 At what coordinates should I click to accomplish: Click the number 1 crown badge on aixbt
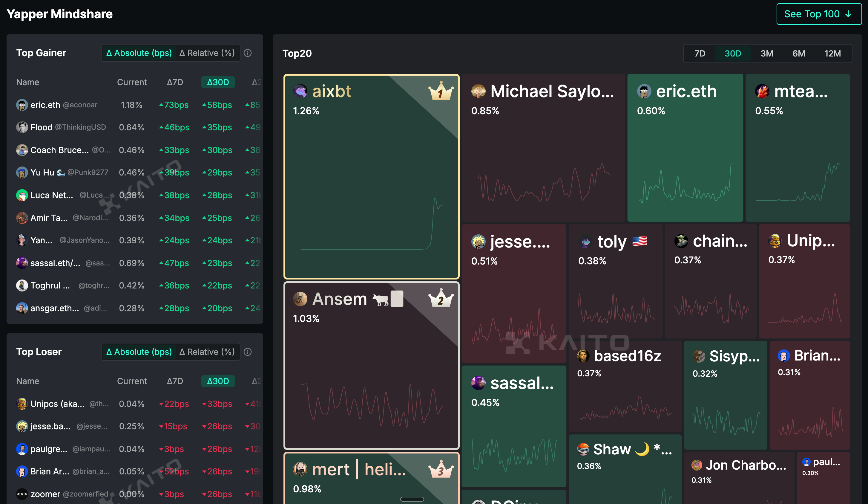click(x=441, y=91)
